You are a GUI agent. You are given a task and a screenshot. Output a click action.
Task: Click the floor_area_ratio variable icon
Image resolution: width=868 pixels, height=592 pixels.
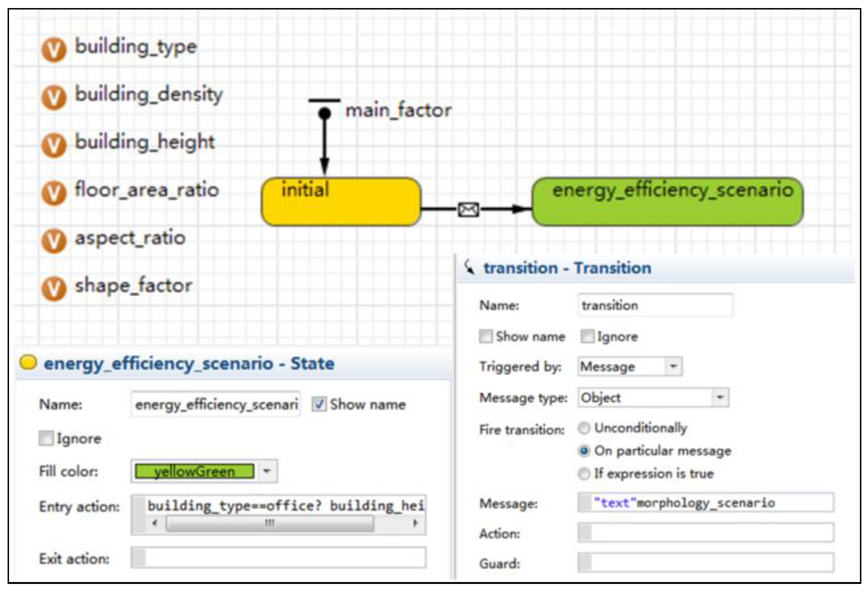pos(54,193)
